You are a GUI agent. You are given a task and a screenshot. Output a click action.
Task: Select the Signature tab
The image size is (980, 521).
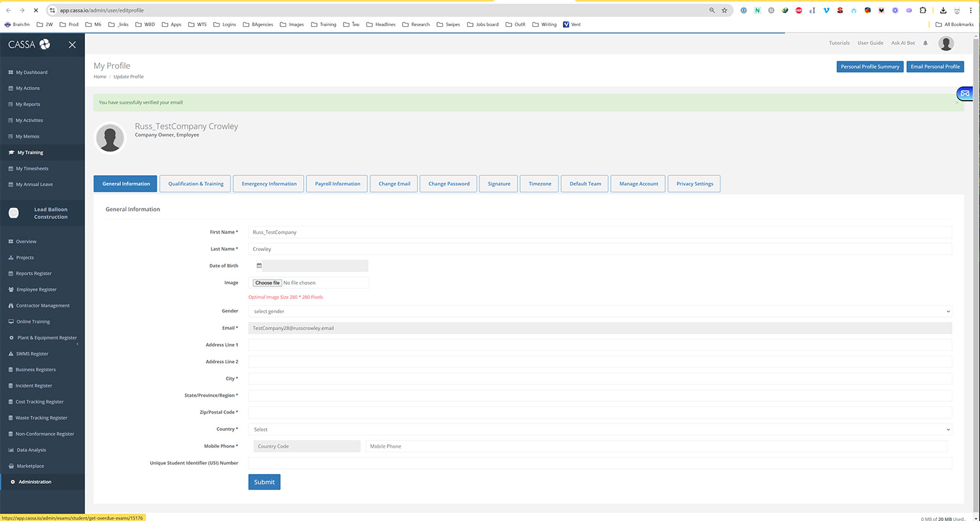tap(499, 184)
